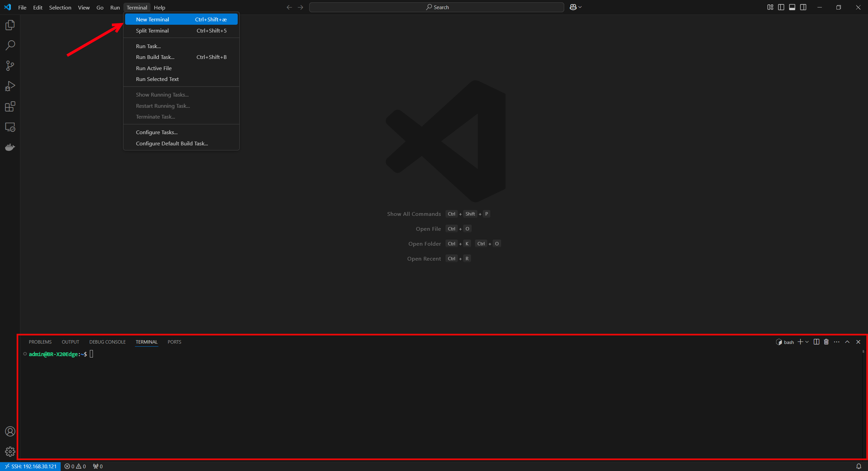Open the Docker view icon
The width and height of the screenshot is (868, 471).
[x=10, y=147]
